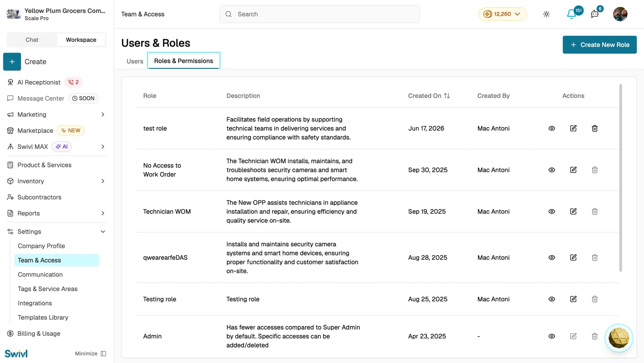
Task: Delete the test role
Action: click(595, 128)
